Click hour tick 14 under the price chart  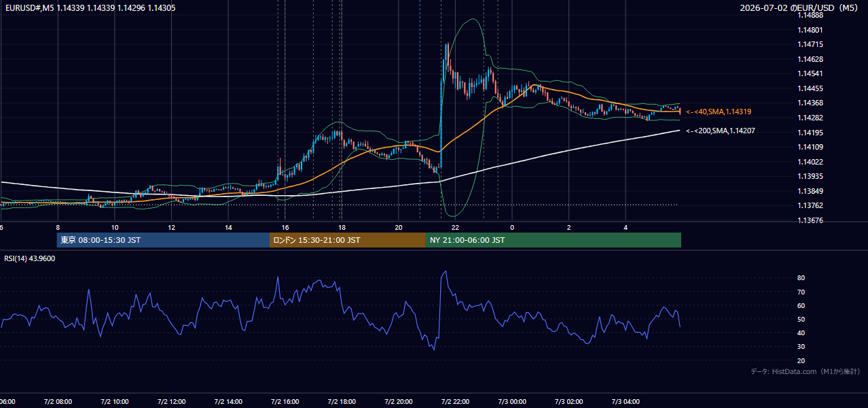click(228, 227)
